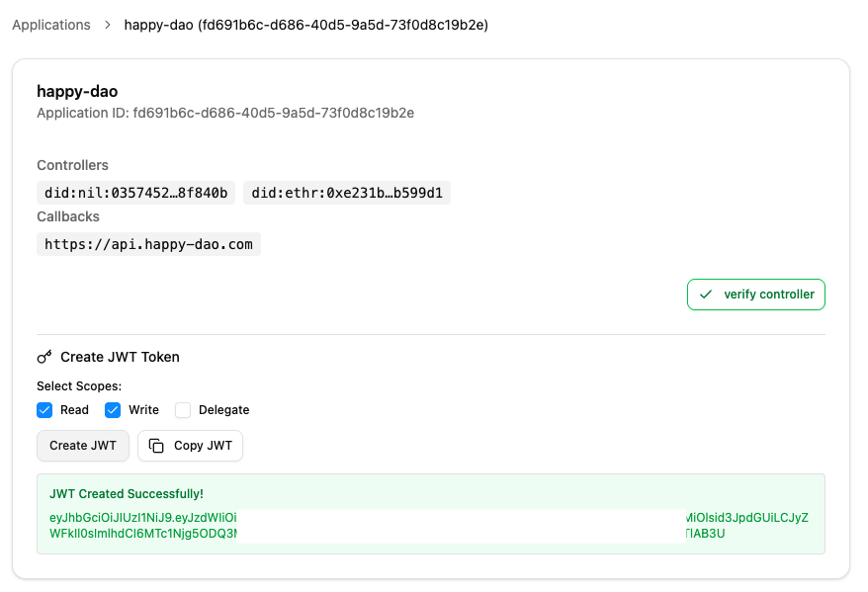Select the happy-dao breadcrumb entry

tap(305, 25)
